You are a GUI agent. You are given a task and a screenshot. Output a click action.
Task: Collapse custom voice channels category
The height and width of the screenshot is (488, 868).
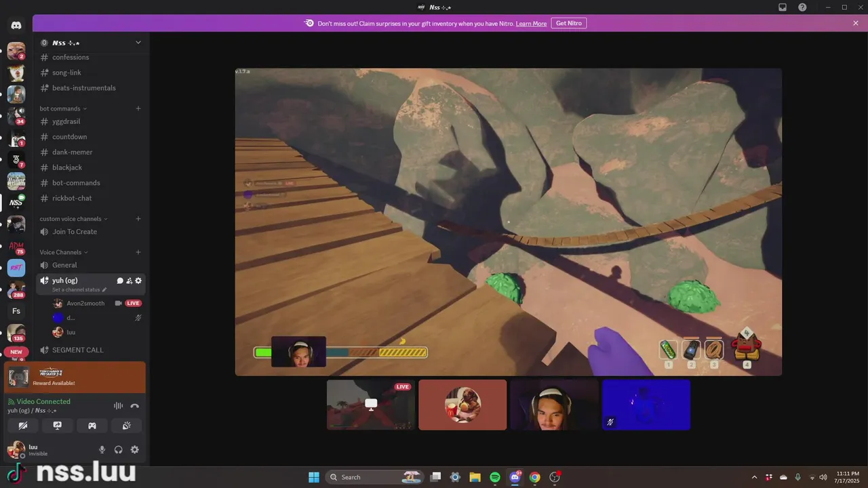point(73,219)
